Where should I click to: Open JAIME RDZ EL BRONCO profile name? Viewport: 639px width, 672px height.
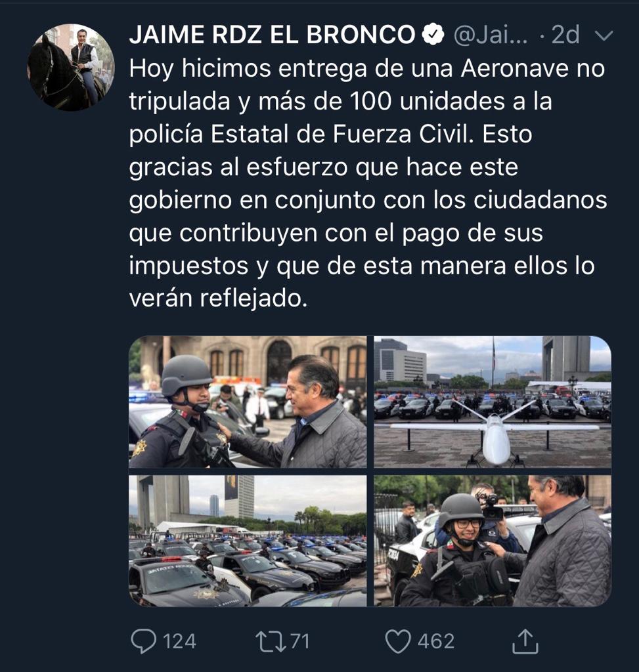[272, 35]
